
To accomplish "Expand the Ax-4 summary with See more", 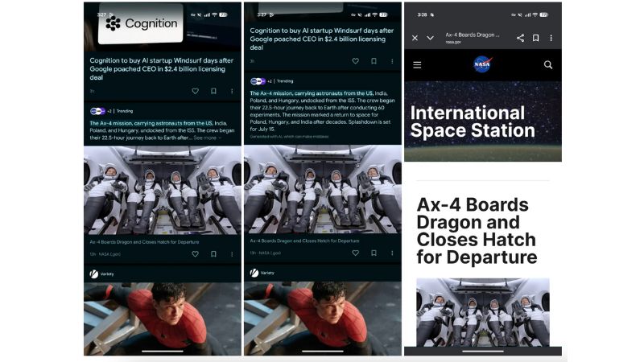I will coord(208,138).
